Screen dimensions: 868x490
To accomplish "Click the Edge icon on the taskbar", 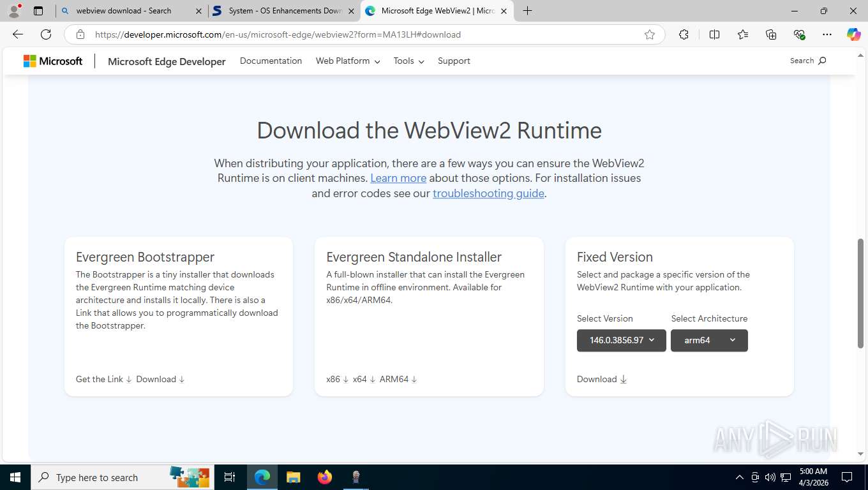I will pyautogui.click(x=262, y=477).
